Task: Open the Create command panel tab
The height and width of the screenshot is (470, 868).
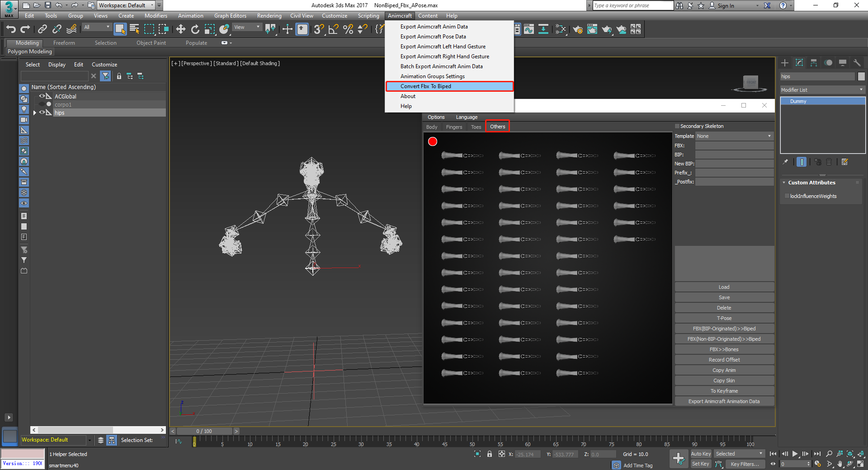Action: click(x=785, y=63)
